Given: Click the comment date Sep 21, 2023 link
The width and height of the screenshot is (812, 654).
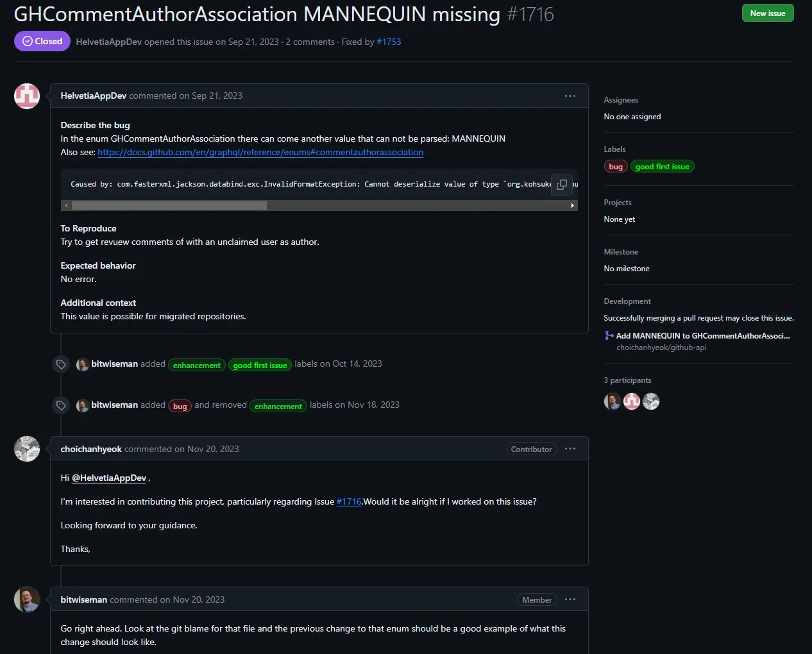Looking at the screenshot, I should point(217,96).
